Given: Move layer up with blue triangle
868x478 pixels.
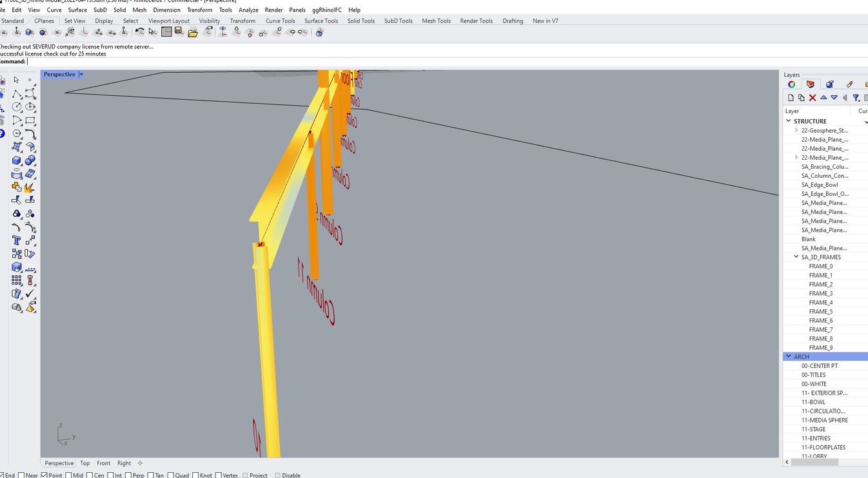Looking at the screenshot, I should (824, 98).
